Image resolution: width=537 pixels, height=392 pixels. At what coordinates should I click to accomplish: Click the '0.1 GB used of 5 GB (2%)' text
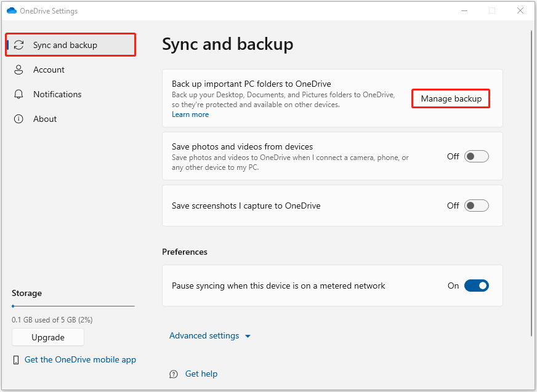click(x=52, y=320)
